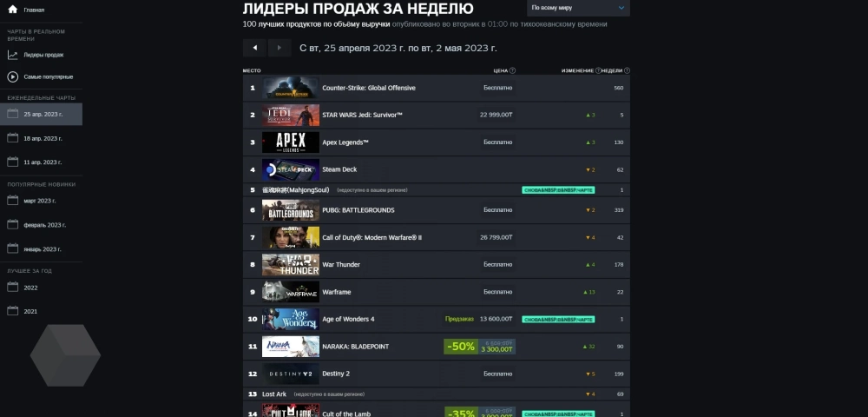Expand the По всему миру region dropdown
Viewport: 868px width, 417px height.
click(578, 8)
